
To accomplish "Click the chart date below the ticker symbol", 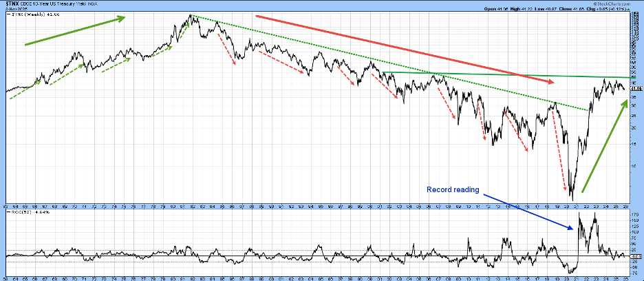I will click(x=12, y=8).
